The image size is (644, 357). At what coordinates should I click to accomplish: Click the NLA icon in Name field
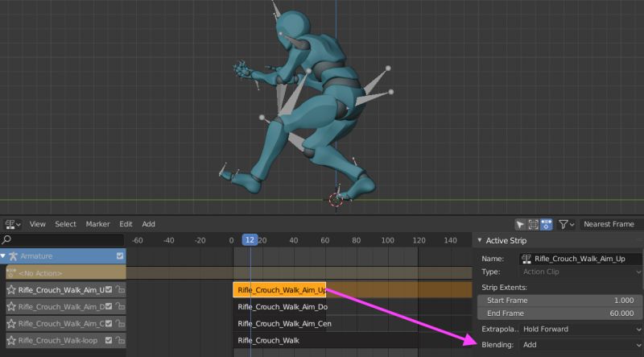click(526, 259)
